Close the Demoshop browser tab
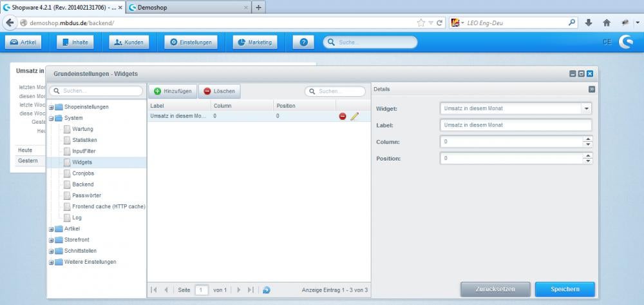Viewport: 644px width, 305px height. tap(245, 7)
